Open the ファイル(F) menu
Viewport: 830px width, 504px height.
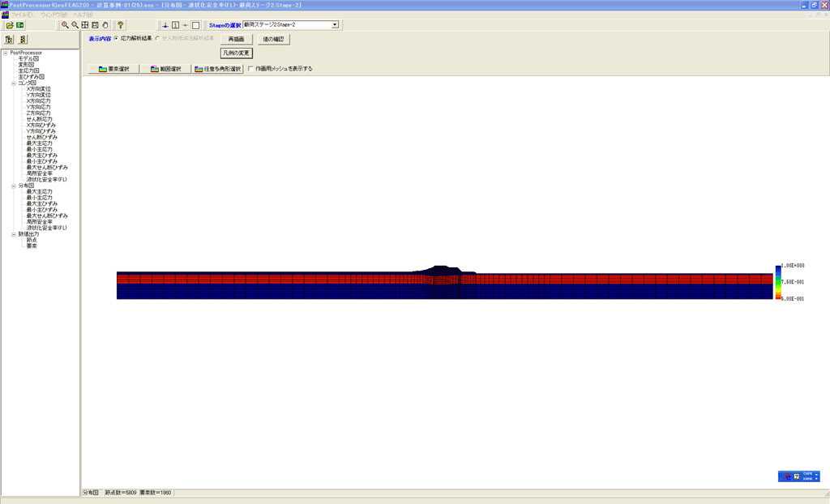point(23,15)
